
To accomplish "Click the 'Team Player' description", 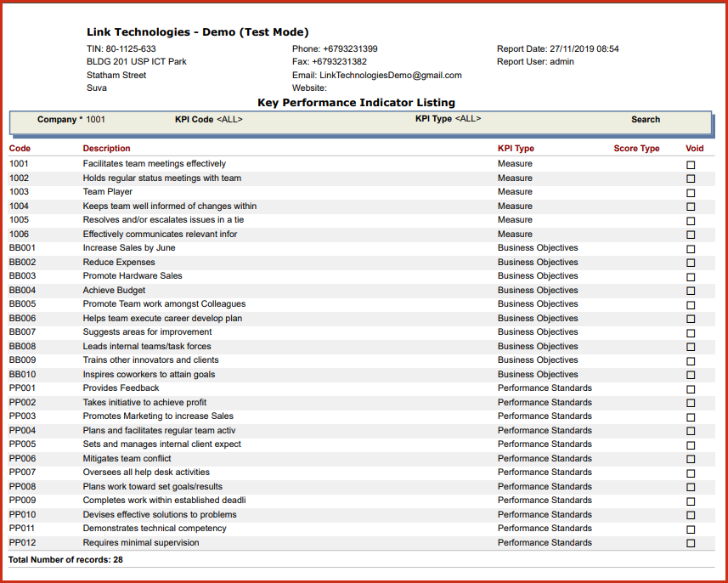I will [x=108, y=191].
